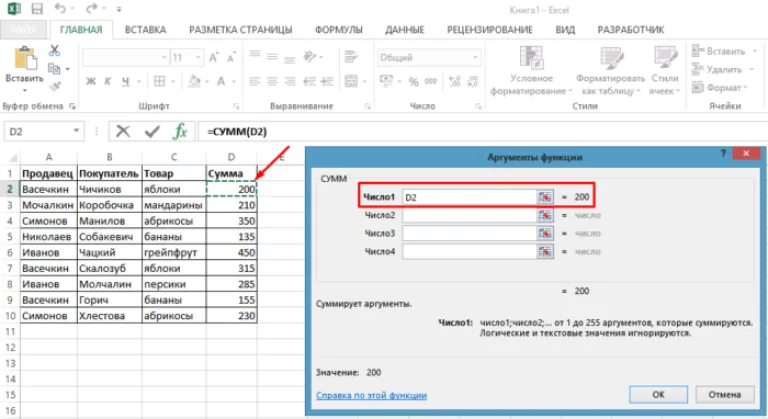Click the Format Painter brush icon
This screenshot has width=768, height=419.
[54, 87]
